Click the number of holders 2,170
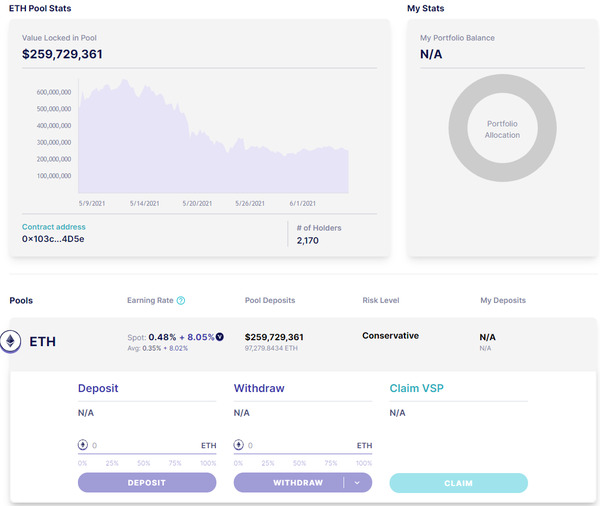 pyautogui.click(x=308, y=240)
